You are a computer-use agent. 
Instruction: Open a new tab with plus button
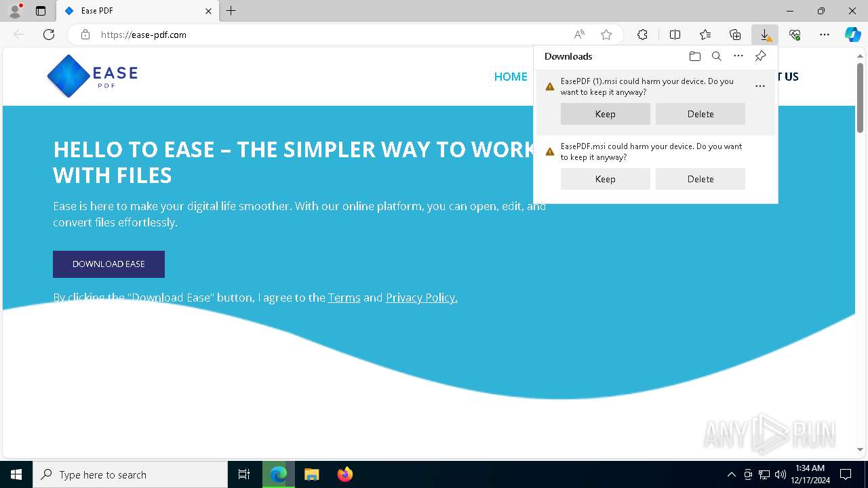point(231,11)
